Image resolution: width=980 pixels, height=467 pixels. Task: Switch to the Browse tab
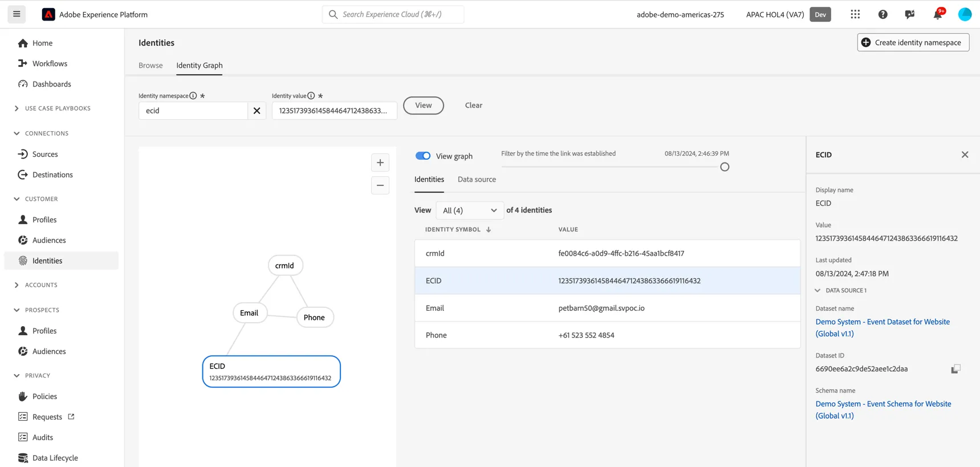[x=151, y=66]
